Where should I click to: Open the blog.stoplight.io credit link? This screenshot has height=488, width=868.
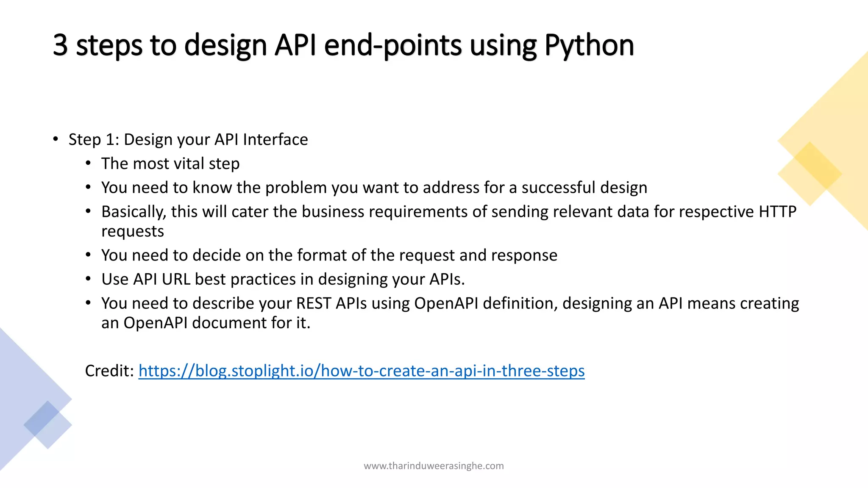(361, 371)
